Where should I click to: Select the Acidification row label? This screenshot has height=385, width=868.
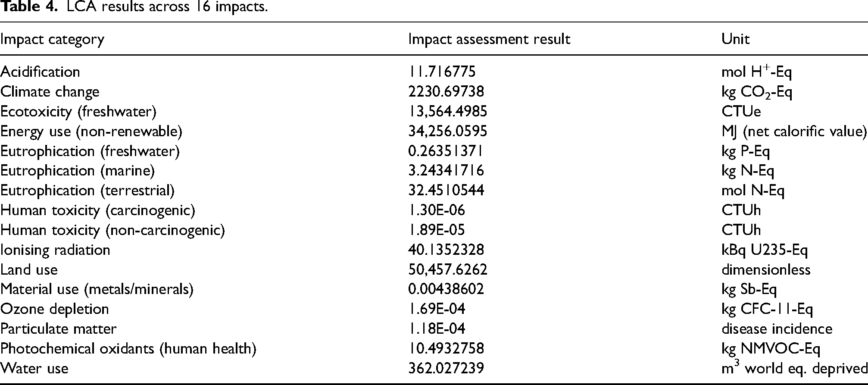tap(40, 72)
